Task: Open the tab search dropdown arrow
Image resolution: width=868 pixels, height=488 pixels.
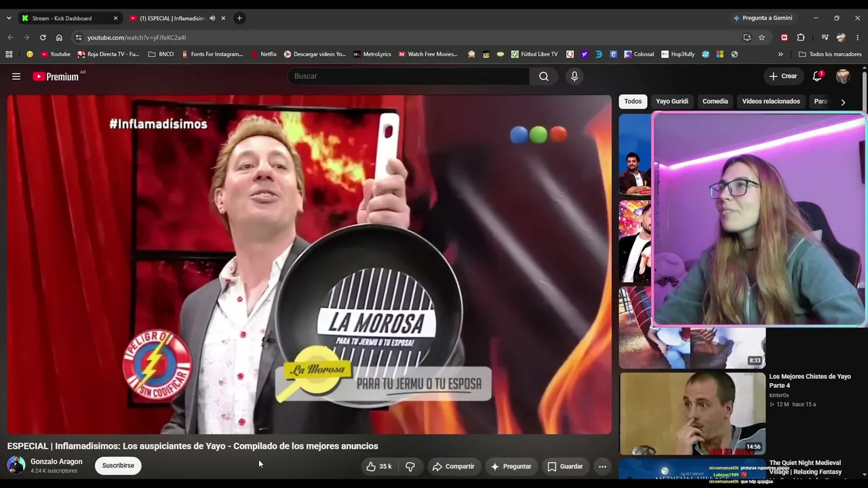Action: click(9, 18)
